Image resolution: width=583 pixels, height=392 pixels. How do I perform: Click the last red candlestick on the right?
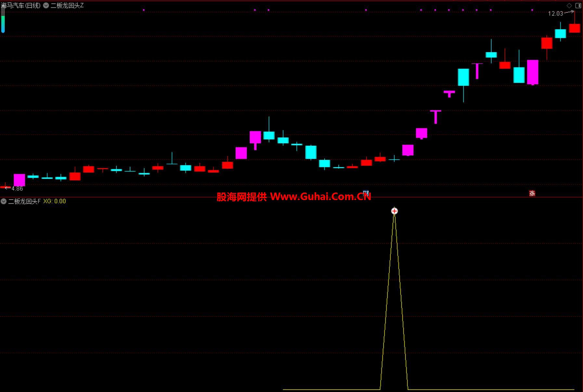tap(574, 28)
